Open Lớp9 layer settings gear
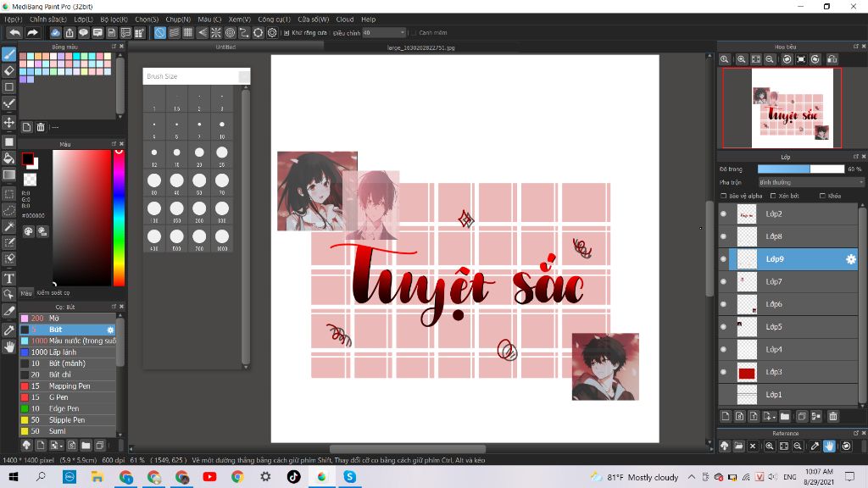This screenshot has width=868, height=488. coord(851,259)
